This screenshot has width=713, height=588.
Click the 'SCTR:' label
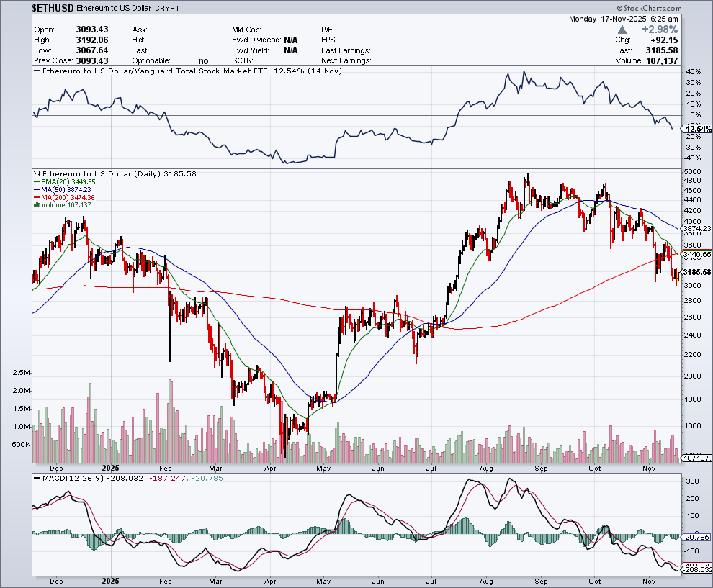pyautogui.click(x=243, y=61)
